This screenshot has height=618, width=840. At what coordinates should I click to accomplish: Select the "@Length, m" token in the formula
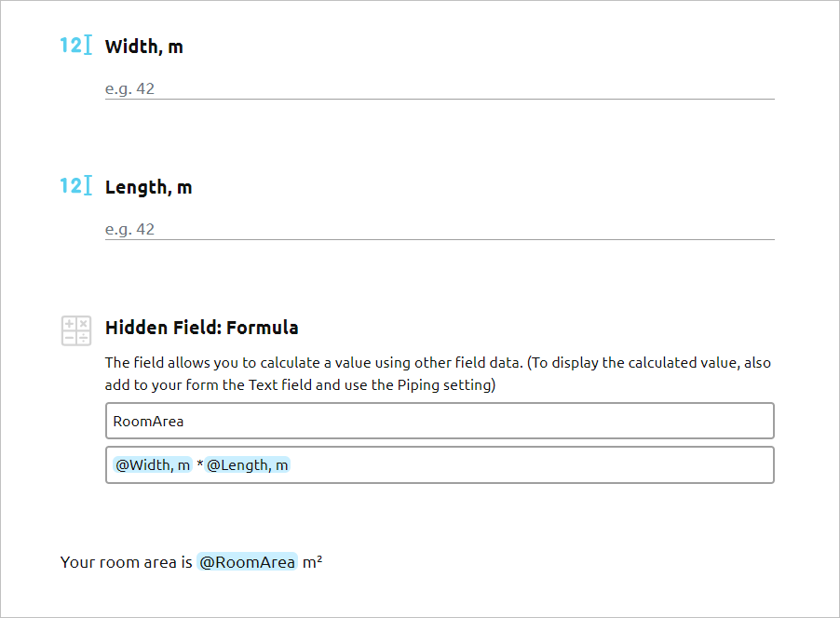click(x=250, y=464)
